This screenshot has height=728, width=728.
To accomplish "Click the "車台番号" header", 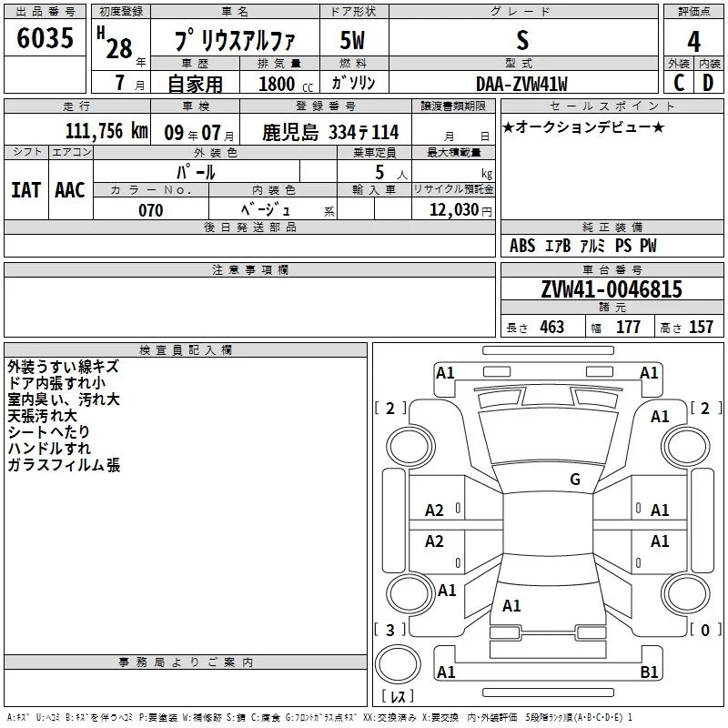I will pos(612,269).
